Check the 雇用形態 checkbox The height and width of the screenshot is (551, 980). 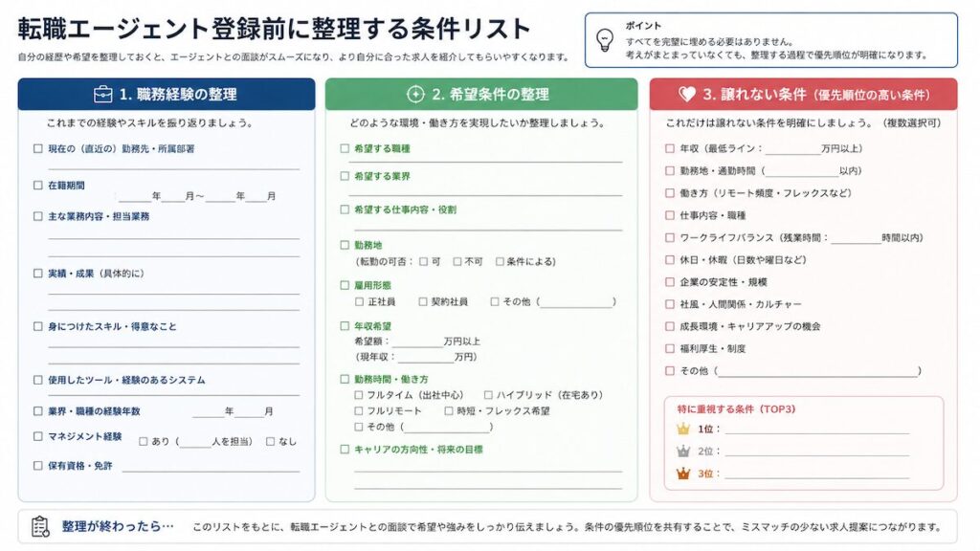345,285
